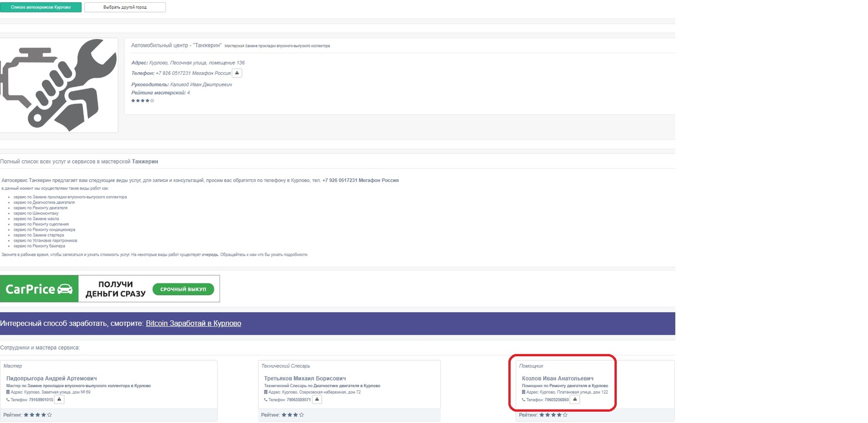The height and width of the screenshot is (423, 868).
Task: Click list item сервис по Ремонту кондиционера
Action: [44, 230]
